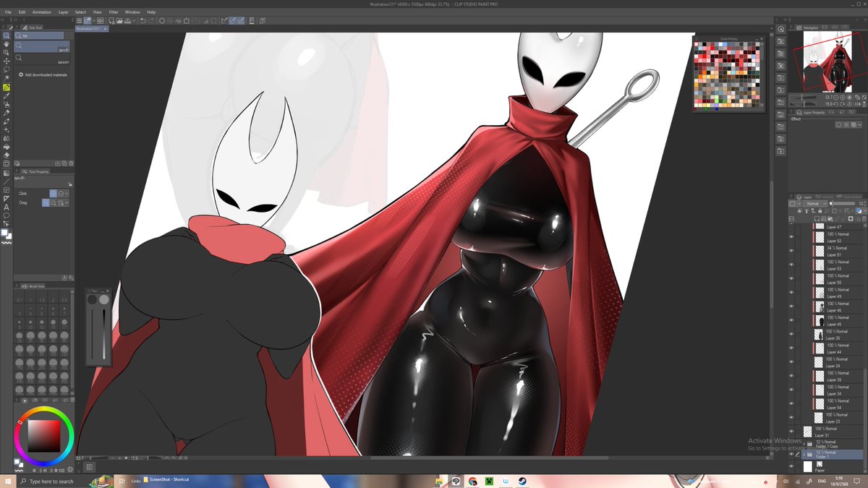Click the Navigator canvas thumbnail

(827, 61)
